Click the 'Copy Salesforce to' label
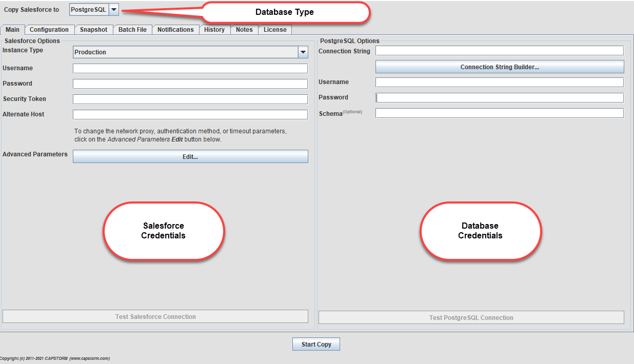The image size is (634, 364). click(31, 10)
